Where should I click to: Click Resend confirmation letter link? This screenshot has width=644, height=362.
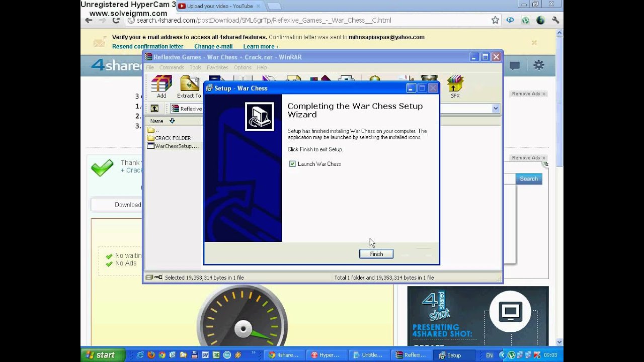coord(147,46)
